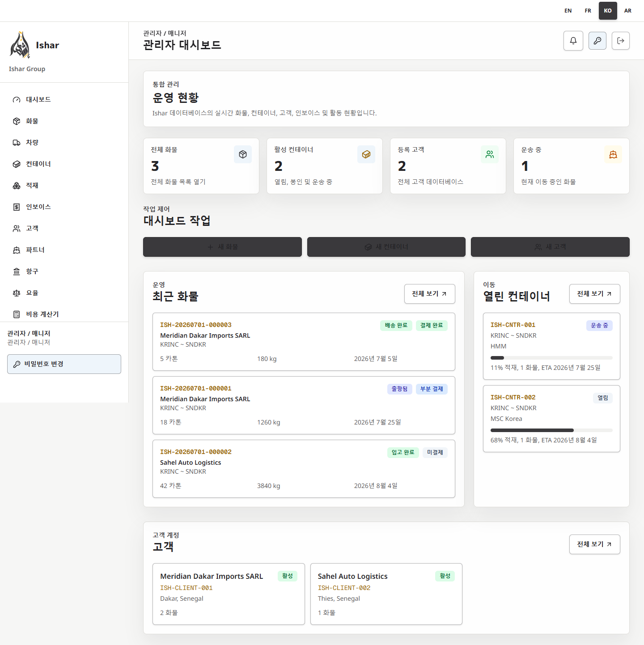Open the 등록 고객 stat card
Image resolution: width=644 pixels, height=645 pixels.
pos(448,166)
